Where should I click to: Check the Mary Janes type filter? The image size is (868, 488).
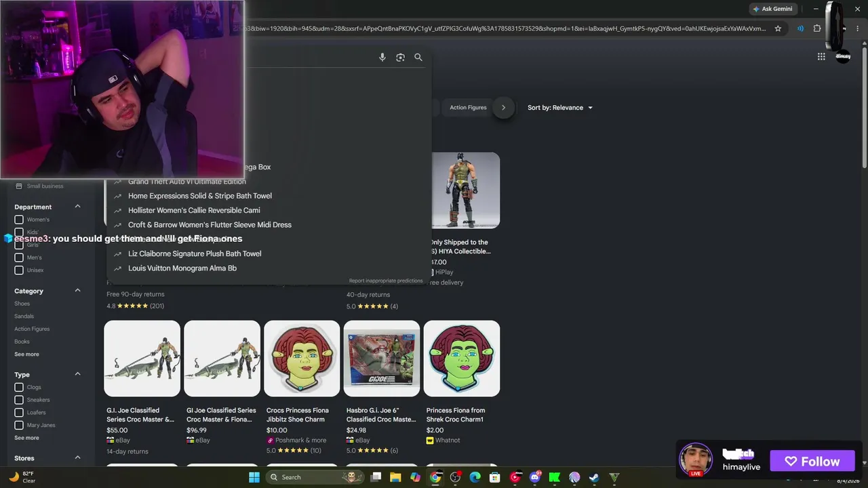(19, 425)
